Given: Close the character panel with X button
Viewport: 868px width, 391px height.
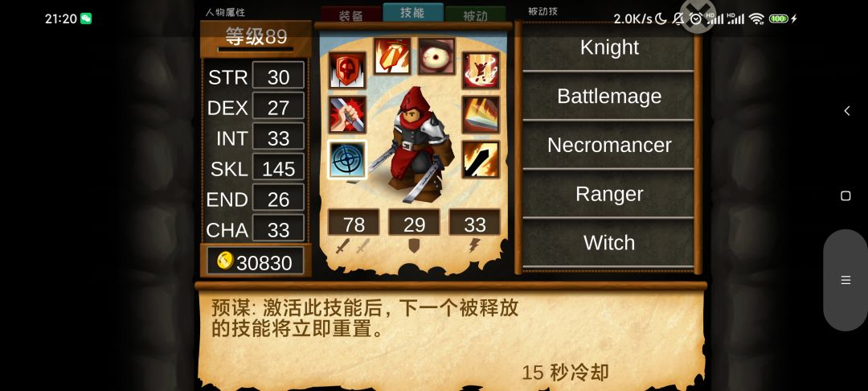Looking at the screenshot, I should tap(698, 15).
